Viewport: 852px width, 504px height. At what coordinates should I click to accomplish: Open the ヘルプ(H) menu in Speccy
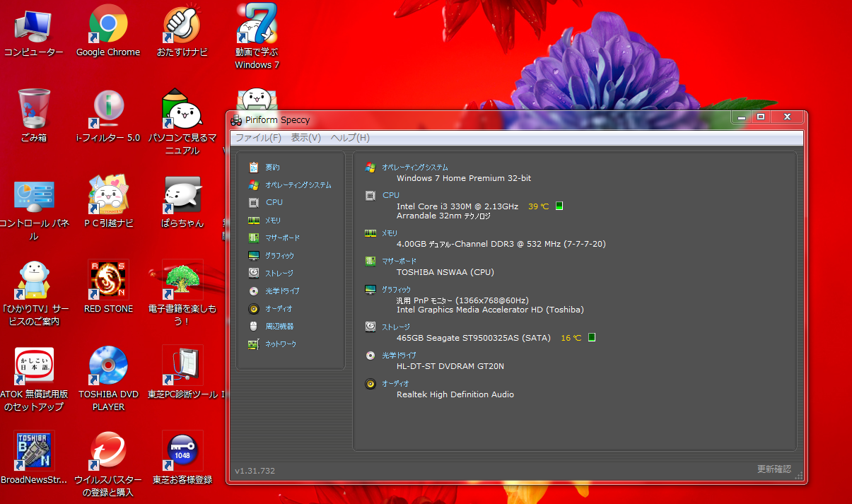pyautogui.click(x=350, y=138)
